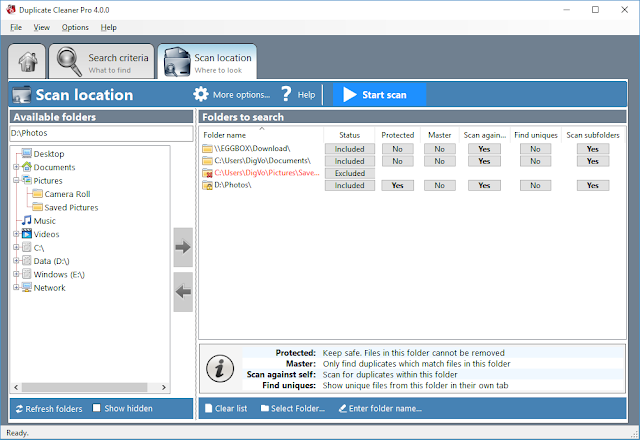The width and height of the screenshot is (640, 440).
Task: Click the Select Folder button
Action: (x=293, y=409)
